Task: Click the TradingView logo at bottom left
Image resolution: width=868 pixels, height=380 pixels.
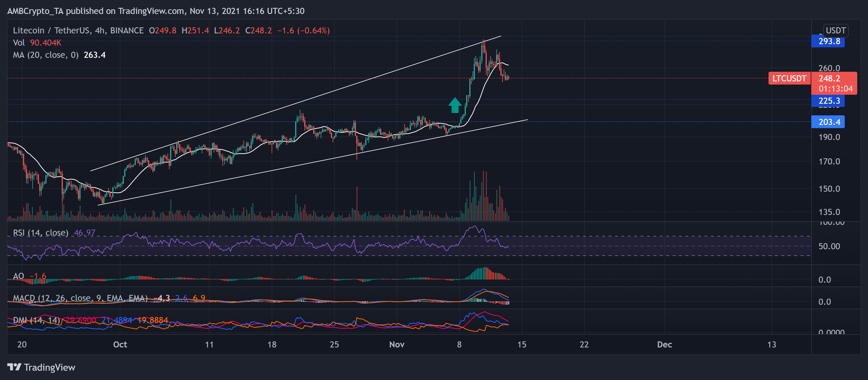Action: [41, 367]
